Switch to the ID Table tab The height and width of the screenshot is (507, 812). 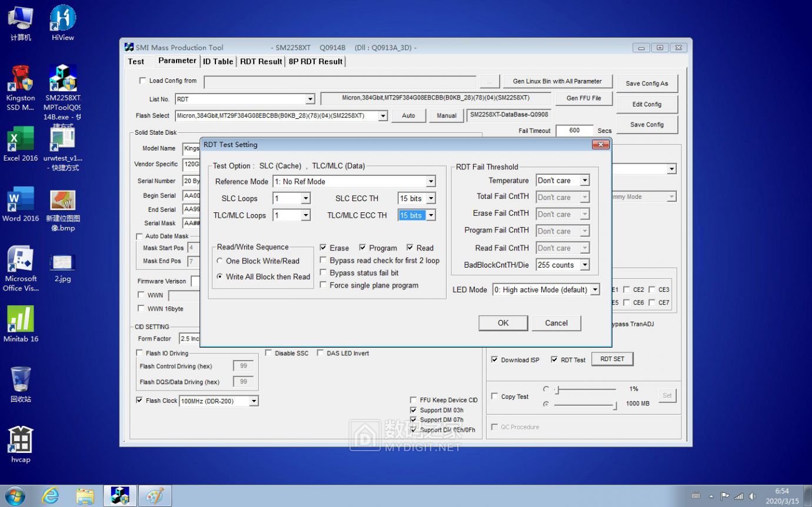(218, 61)
